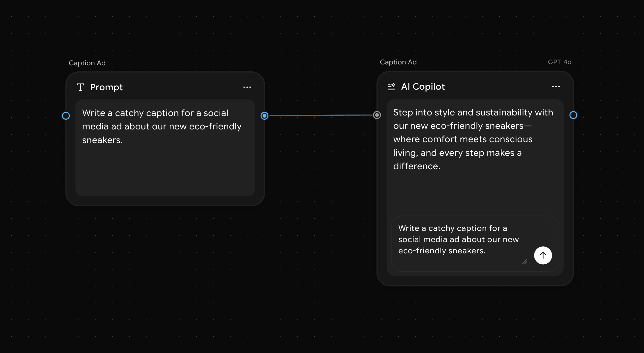Screen dimensions: 644x353
Task: Click empty space in Prompt text box
Action: point(165,173)
